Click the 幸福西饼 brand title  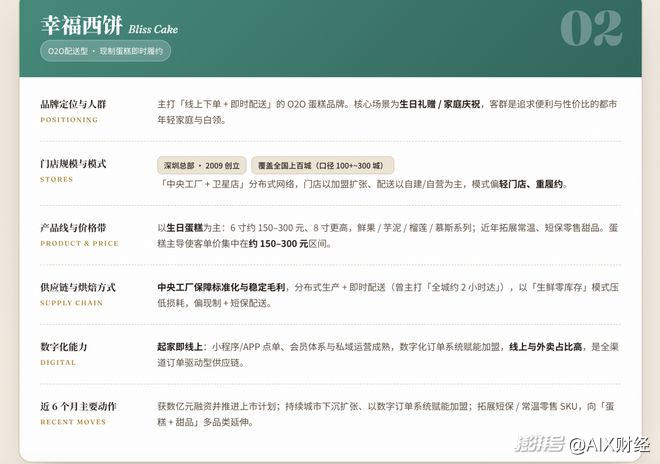[x=81, y=26]
